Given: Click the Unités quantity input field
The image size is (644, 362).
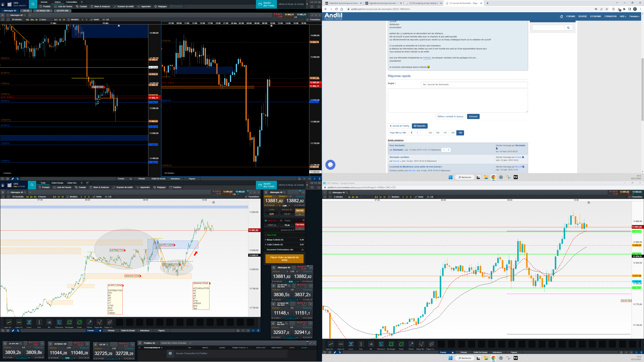Looking at the screenshot, I should click(x=272, y=214).
